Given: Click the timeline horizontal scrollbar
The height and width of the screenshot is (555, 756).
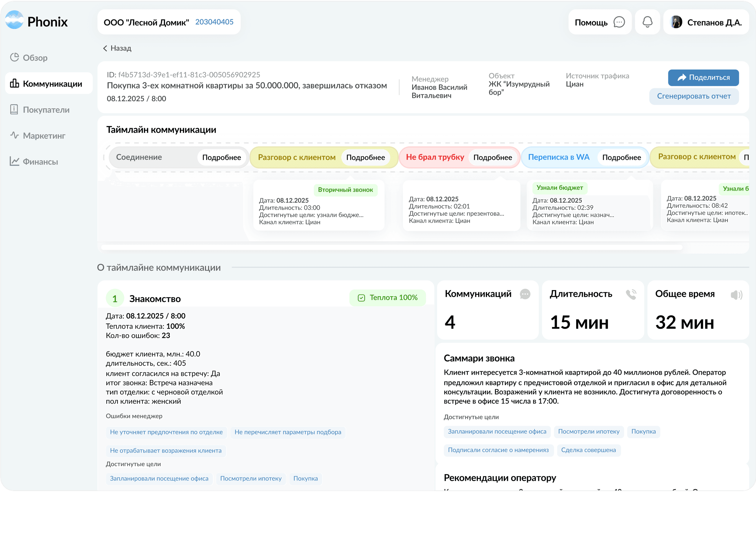Looking at the screenshot, I should 392,248.
